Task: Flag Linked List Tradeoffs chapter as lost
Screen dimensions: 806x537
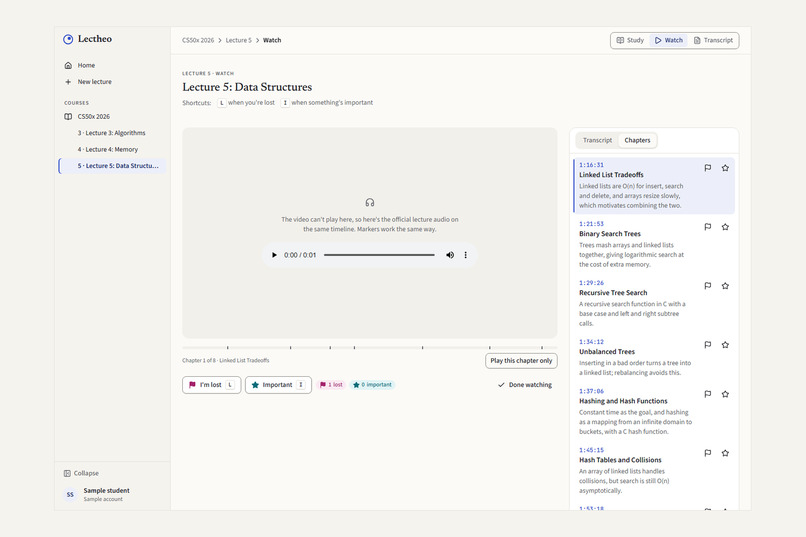Action: point(708,168)
